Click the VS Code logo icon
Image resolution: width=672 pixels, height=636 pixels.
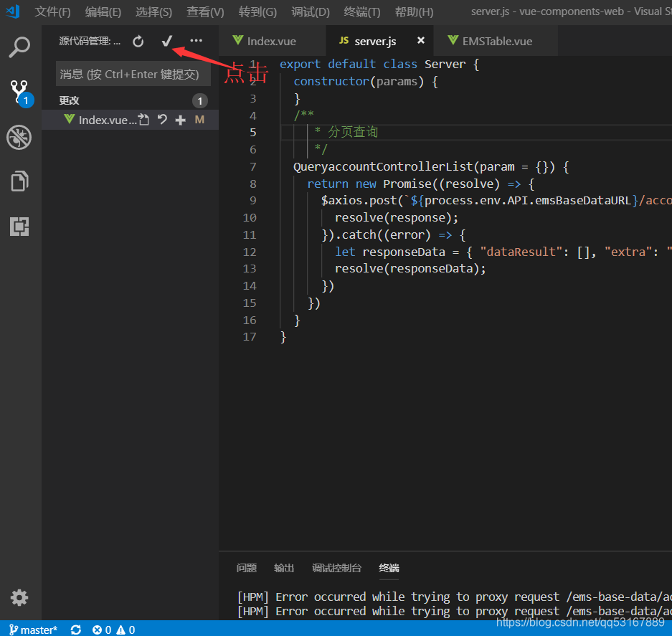(13, 11)
